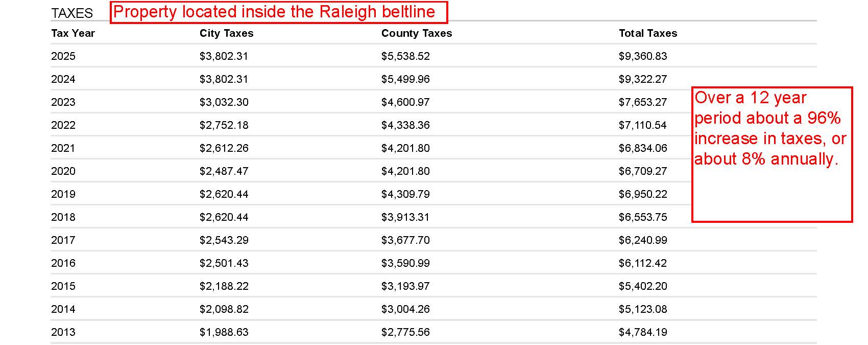Screen dimensions: 868x345
Task: Click the red 96% increase annotation note
Action: point(771,154)
